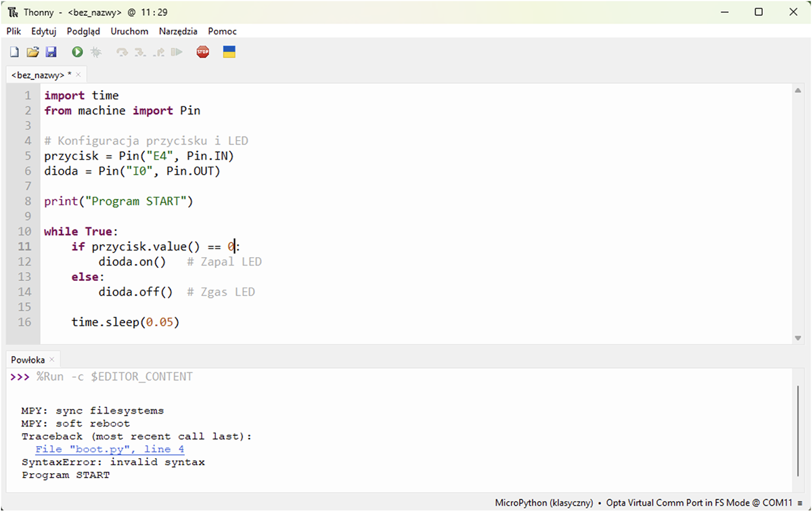Open the Edytuj menu

pos(44,31)
